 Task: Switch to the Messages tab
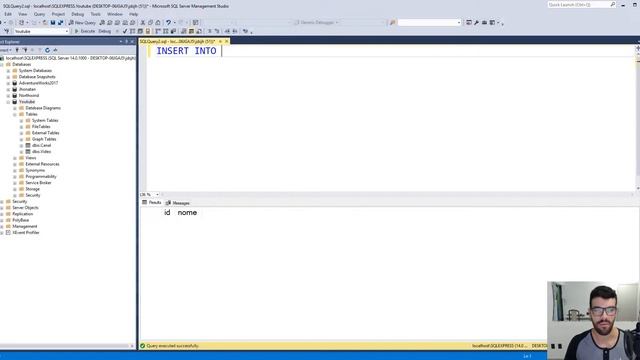point(178,203)
